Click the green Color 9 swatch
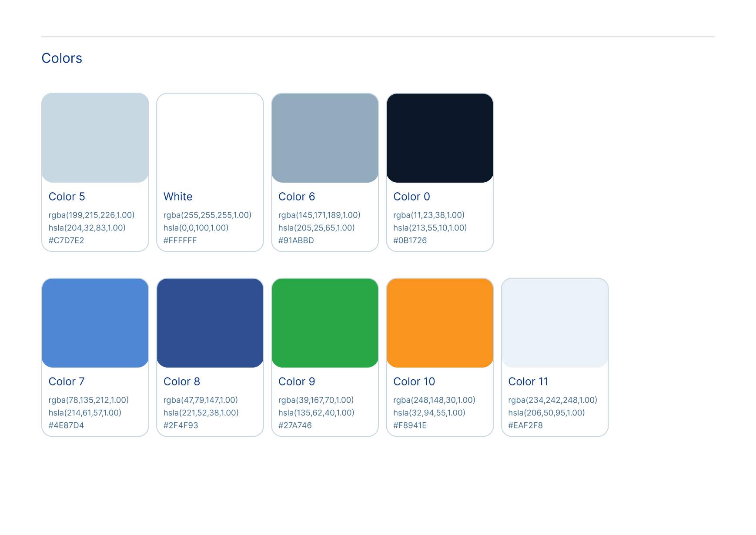Screen dimensions: 756x535 click(x=324, y=323)
